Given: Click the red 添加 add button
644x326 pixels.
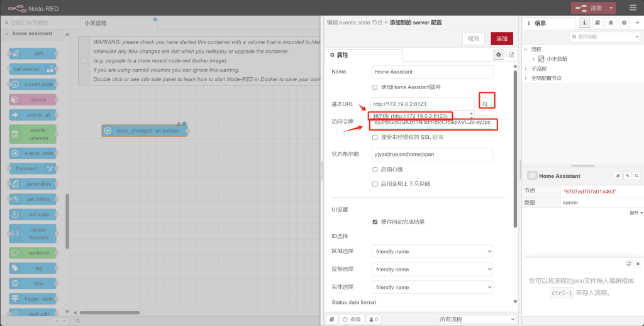Looking at the screenshot, I should [x=501, y=38].
